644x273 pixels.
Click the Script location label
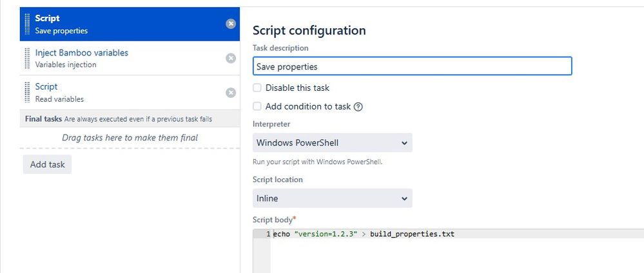pyautogui.click(x=278, y=180)
